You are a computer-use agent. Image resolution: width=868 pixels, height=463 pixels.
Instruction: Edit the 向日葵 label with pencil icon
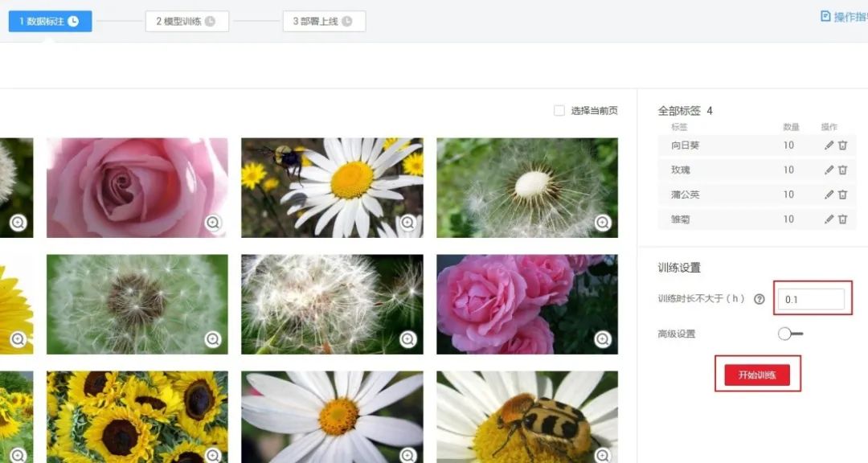[x=829, y=145]
